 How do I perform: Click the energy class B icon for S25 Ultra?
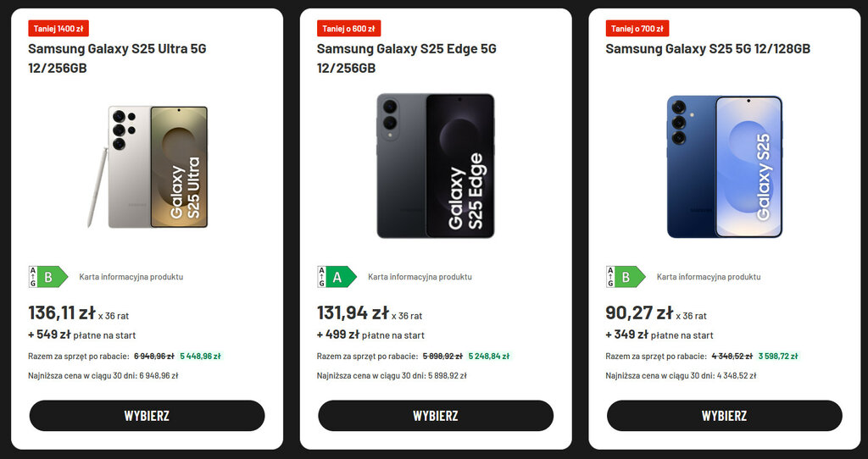pyautogui.click(x=47, y=277)
